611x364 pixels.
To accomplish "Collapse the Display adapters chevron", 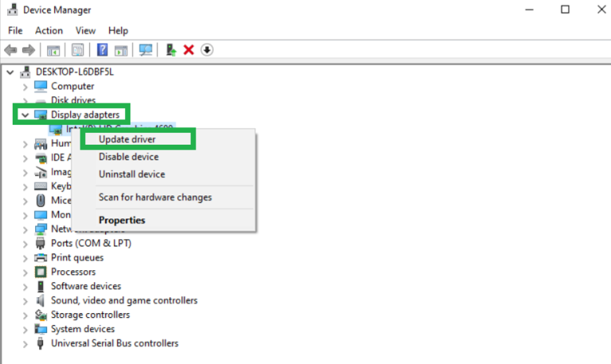I will click(25, 115).
